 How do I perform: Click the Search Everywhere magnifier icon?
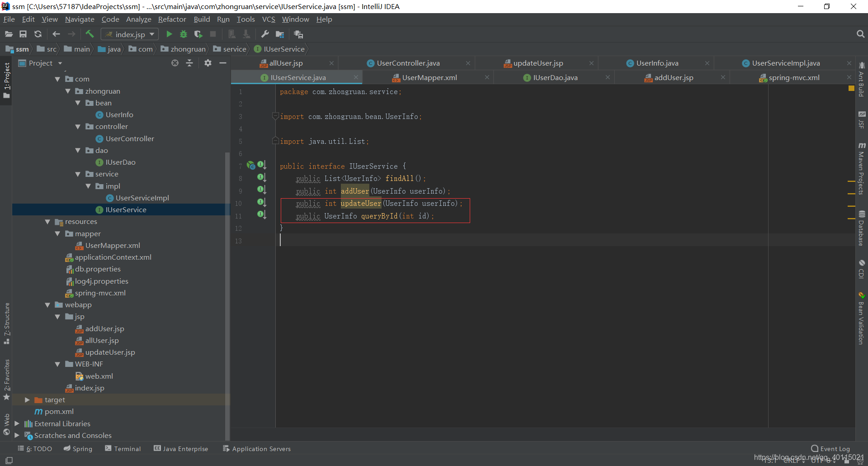click(x=860, y=34)
